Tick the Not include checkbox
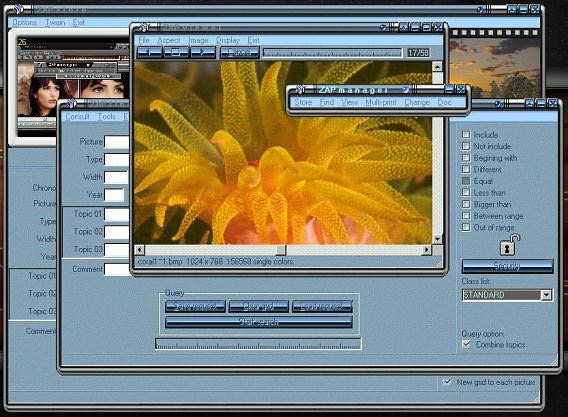This screenshot has height=417, width=568. 466,146
